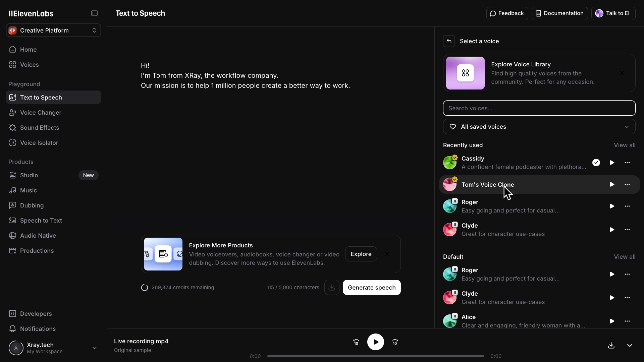Screen dimensions: 644x362
Task: Play the Live recording.mp4
Action: click(x=376, y=342)
